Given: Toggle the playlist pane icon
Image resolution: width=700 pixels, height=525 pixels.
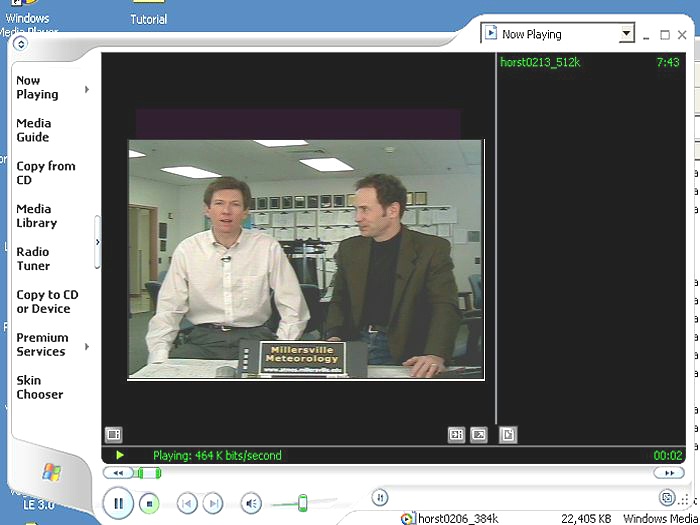Looking at the screenshot, I should click(508, 434).
